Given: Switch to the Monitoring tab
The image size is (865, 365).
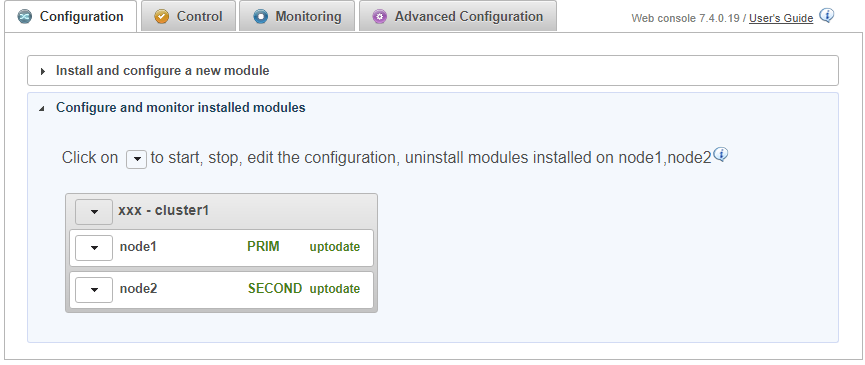Looking at the screenshot, I should point(297,16).
